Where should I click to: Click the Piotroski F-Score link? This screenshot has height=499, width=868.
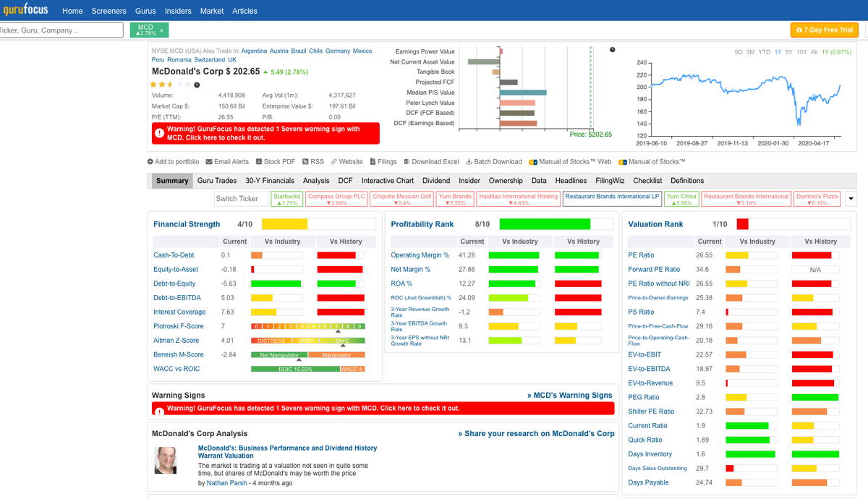(179, 327)
